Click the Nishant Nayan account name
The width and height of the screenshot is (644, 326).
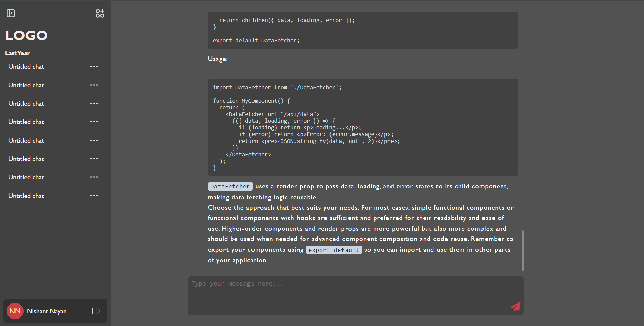[x=47, y=311]
